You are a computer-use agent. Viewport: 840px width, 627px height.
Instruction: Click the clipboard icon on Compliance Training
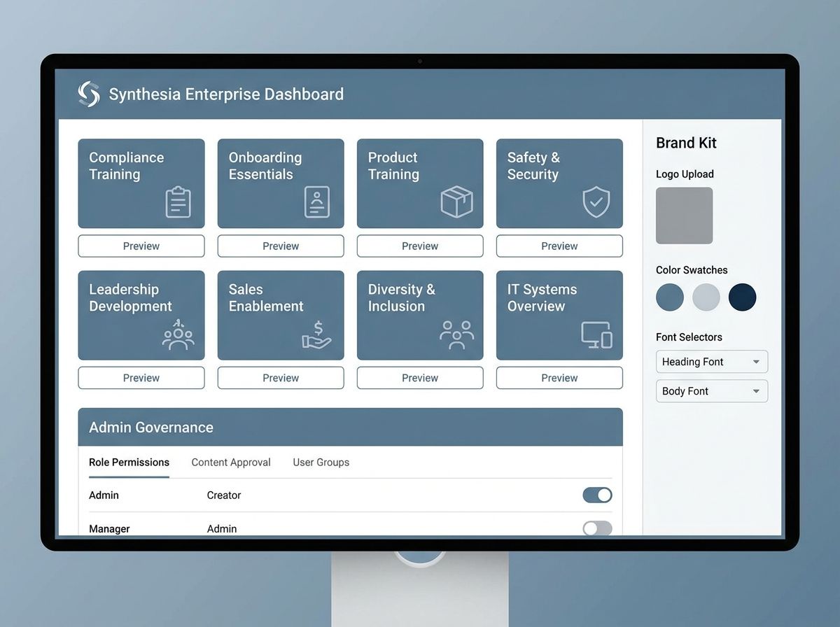pos(178,202)
